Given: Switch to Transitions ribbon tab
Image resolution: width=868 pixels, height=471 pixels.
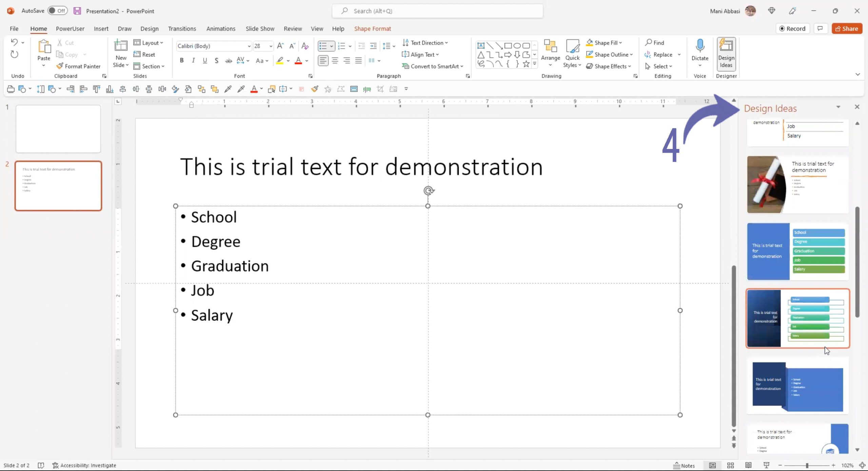Looking at the screenshot, I should click(x=182, y=29).
